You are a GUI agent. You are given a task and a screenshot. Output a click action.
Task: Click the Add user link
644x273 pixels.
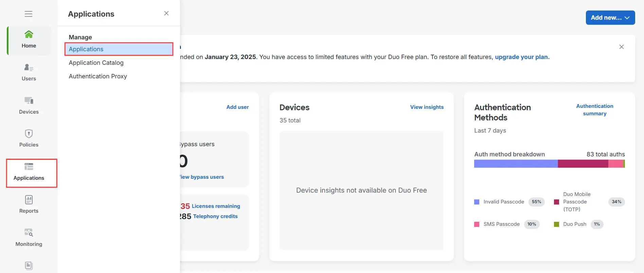click(x=237, y=107)
